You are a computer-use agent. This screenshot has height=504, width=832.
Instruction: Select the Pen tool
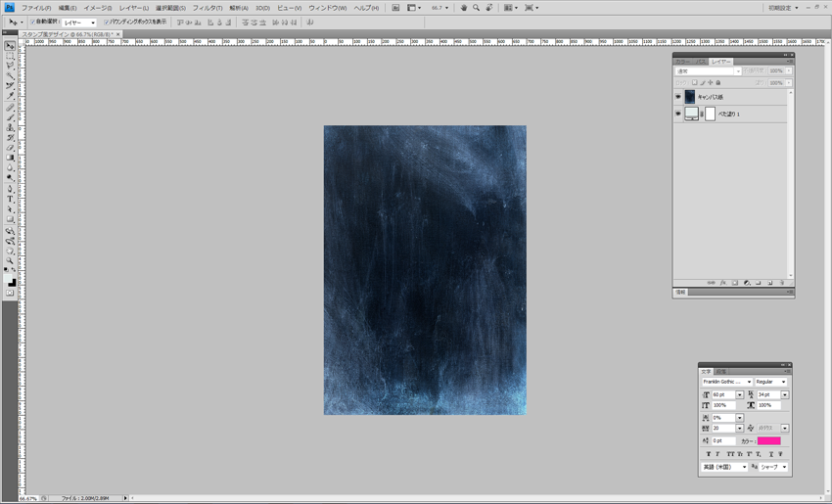coord(10,189)
